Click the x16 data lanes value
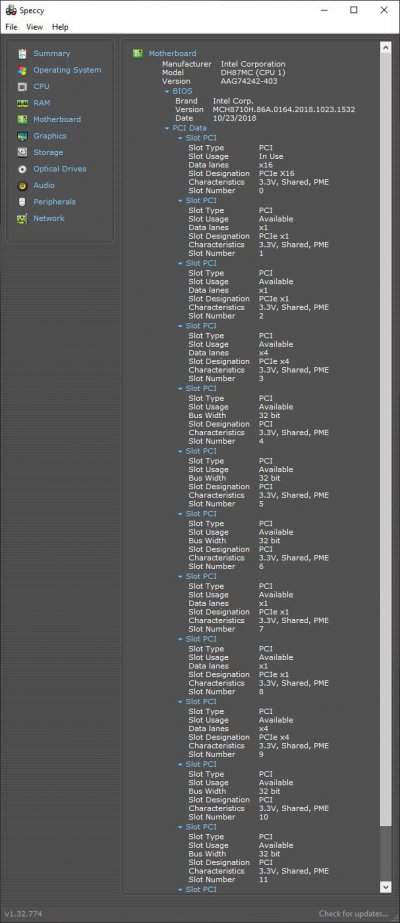Viewport: 400px width, 923px height. (265, 165)
